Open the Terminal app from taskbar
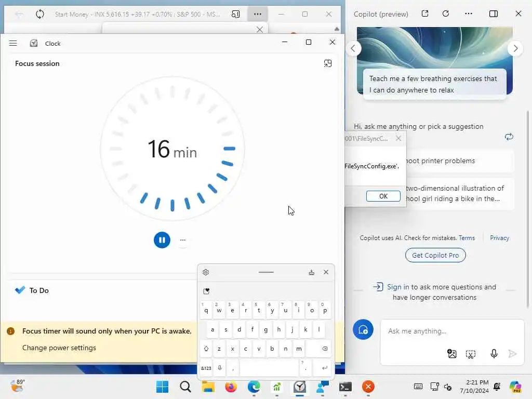Screen dimensions: 532x399 tap(345, 387)
